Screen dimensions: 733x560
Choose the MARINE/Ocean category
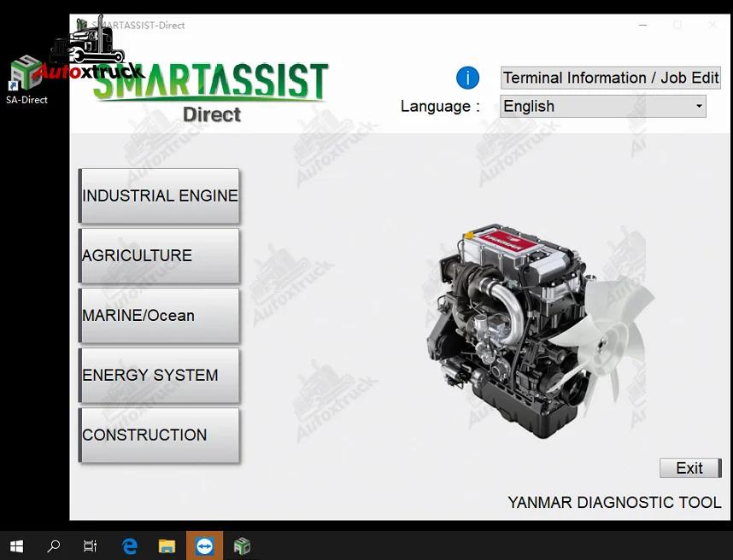159,315
